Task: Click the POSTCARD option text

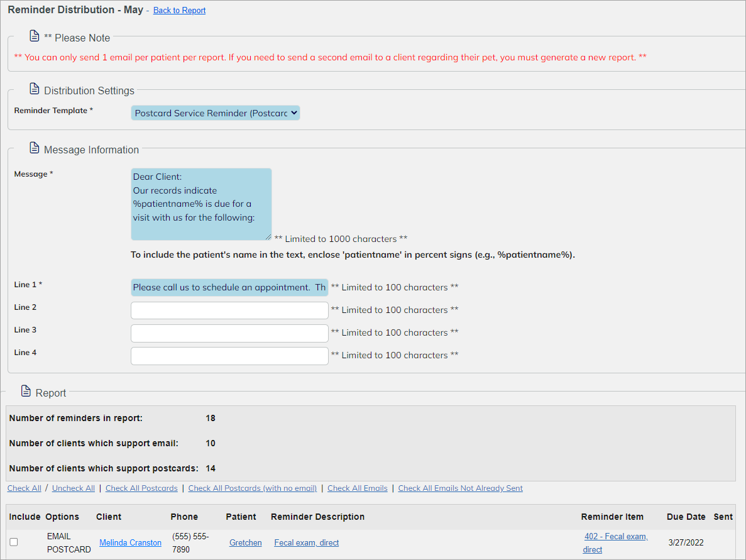Action: pyautogui.click(x=69, y=549)
